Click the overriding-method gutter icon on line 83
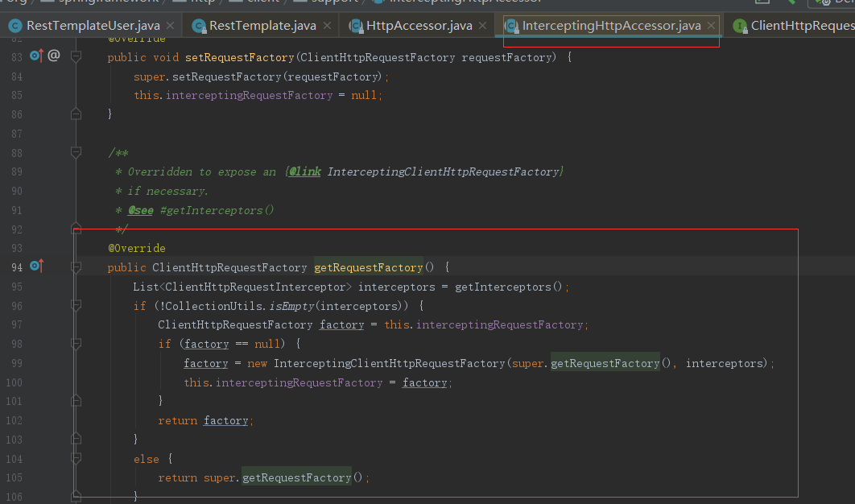 [36, 55]
